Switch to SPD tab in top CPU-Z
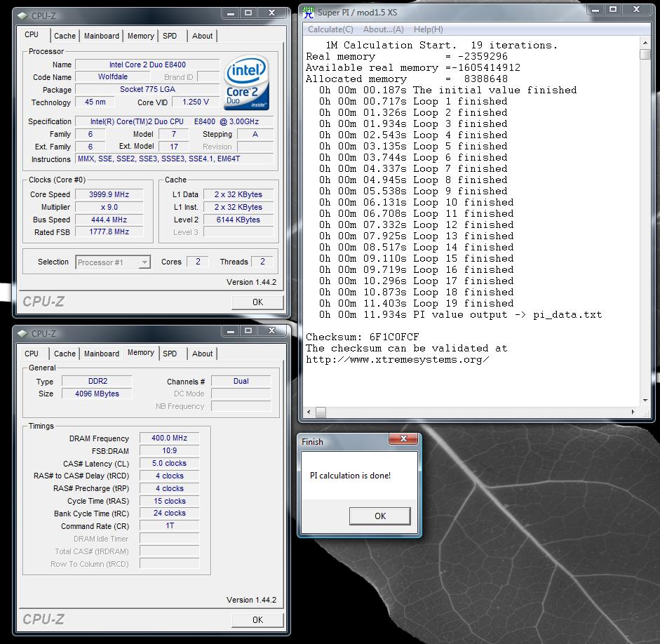Viewport: 660px width, 644px height. click(x=170, y=36)
